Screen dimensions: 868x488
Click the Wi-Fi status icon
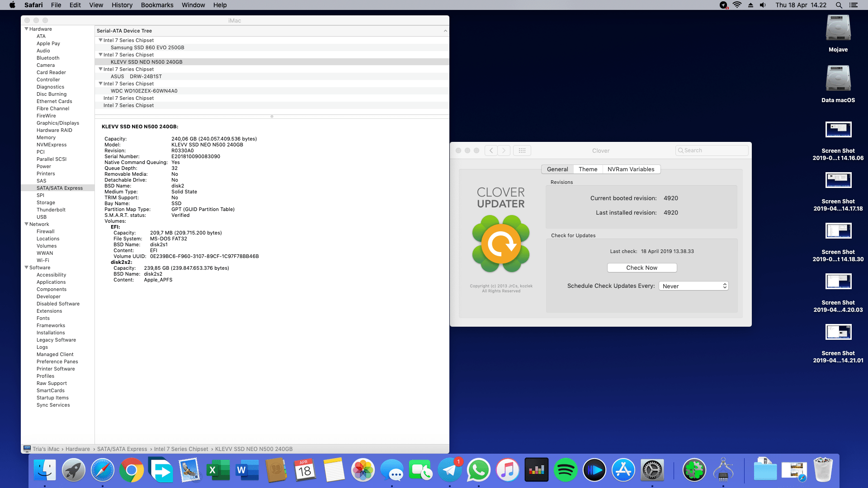(x=737, y=5)
